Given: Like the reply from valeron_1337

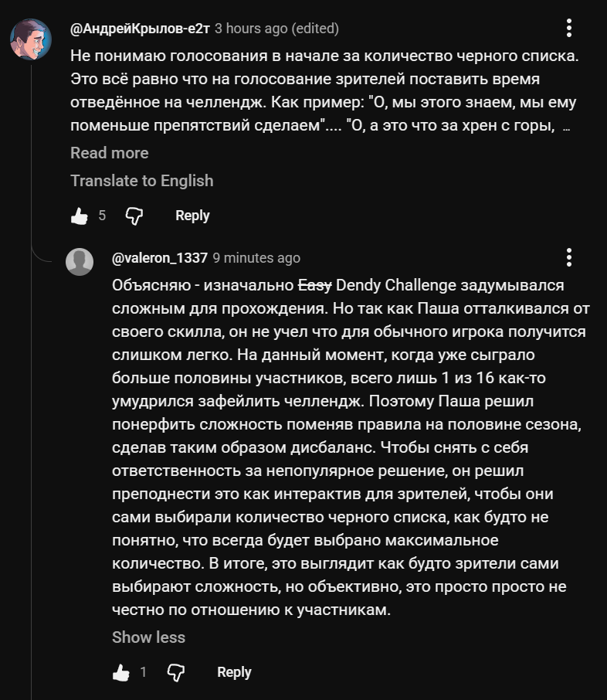Looking at the screenshot, I should point(121,672).
